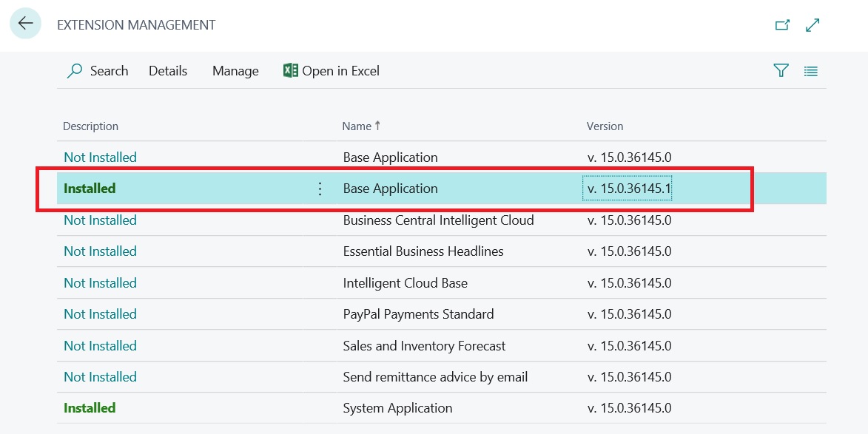Sort by the Name column header
Viewport: 868px width, 434px height.
coord(357,126)
